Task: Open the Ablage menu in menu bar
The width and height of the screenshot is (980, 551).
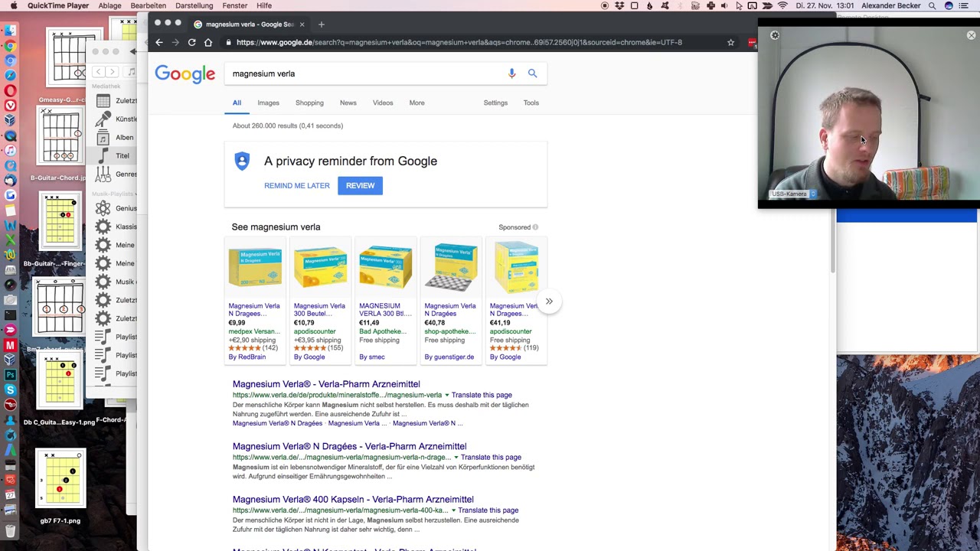Action: (x=109, y=5)
